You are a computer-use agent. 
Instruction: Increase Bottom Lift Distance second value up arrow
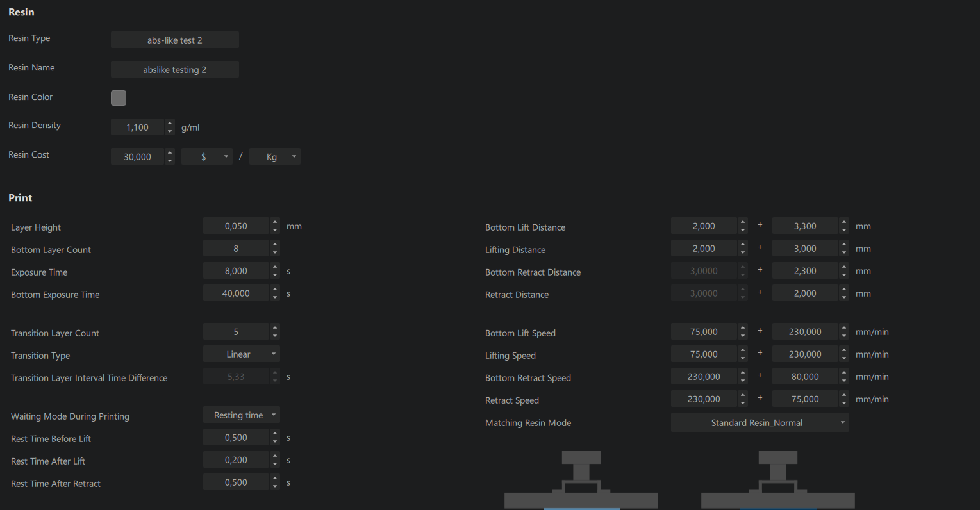844,222
